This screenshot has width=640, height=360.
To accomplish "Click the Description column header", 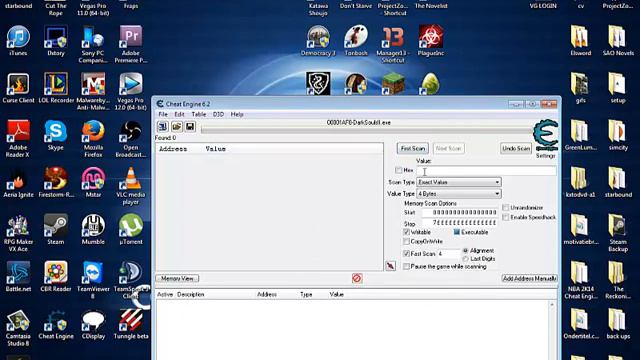I will (191, 294).
